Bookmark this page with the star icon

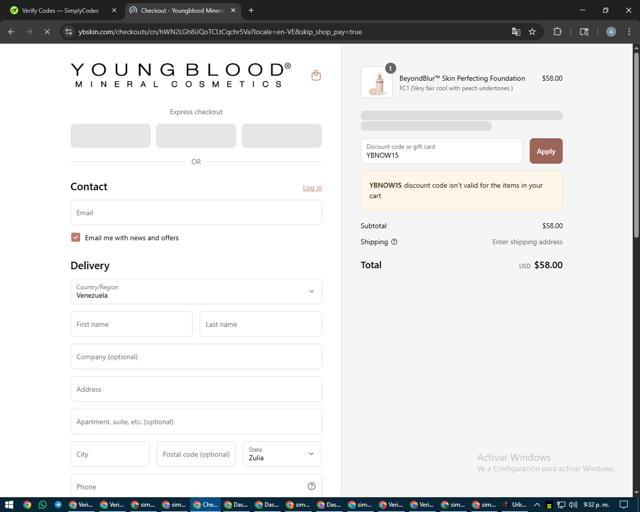[x=532, y=32]
